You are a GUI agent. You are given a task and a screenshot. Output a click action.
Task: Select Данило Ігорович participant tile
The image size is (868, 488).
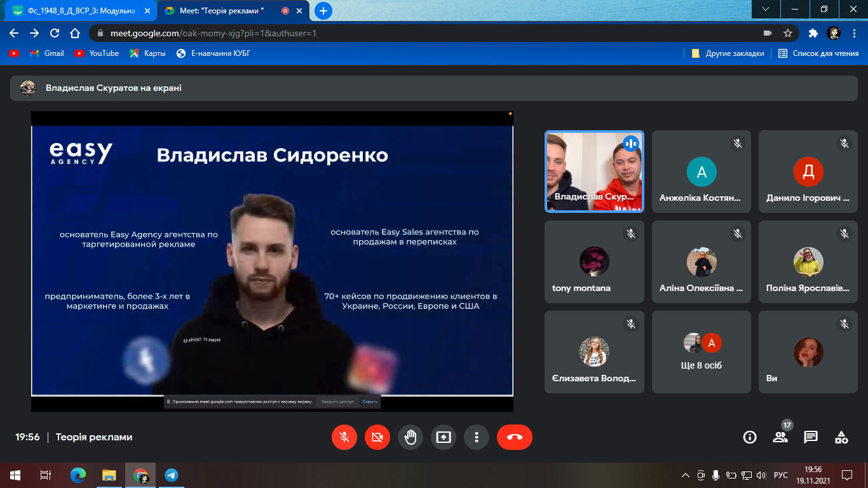click(x=808, y=172)
